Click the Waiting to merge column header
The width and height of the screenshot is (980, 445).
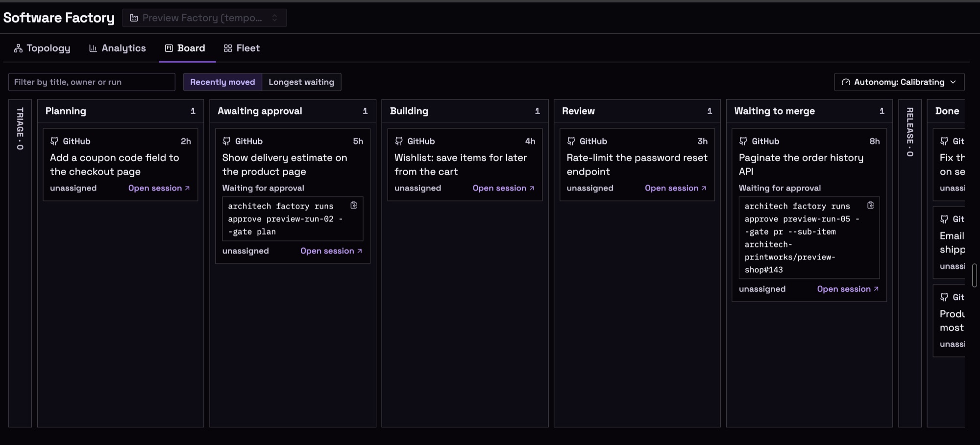pos(809,111)
